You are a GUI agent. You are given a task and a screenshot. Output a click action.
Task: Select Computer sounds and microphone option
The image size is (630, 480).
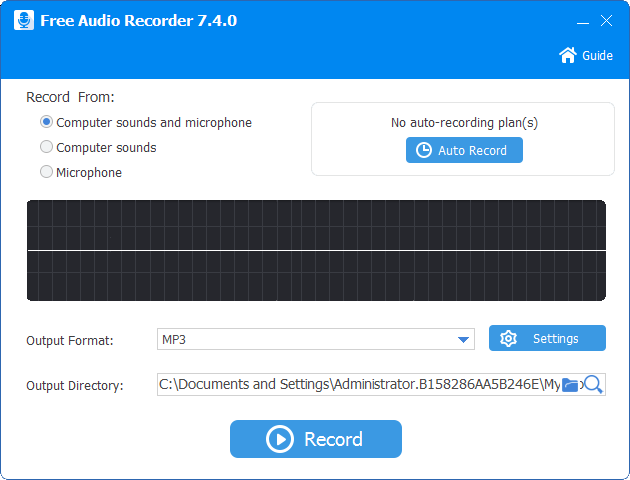point(46,122)
